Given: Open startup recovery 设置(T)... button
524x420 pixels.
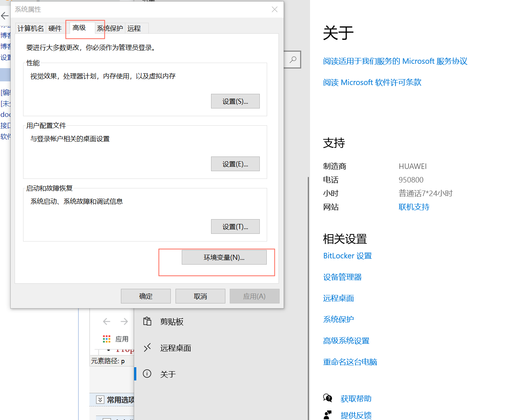Looking at the screenshot, I should pos(235,226).
